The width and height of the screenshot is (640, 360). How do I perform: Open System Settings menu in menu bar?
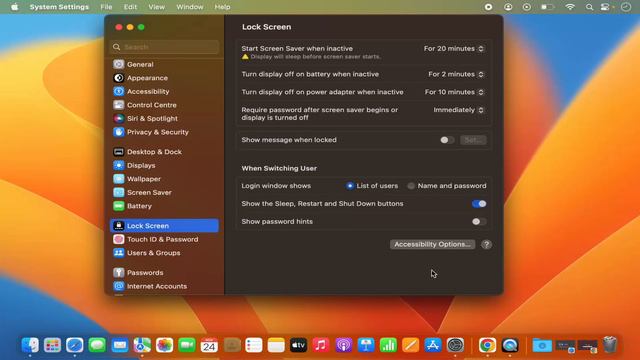[59, 7]
